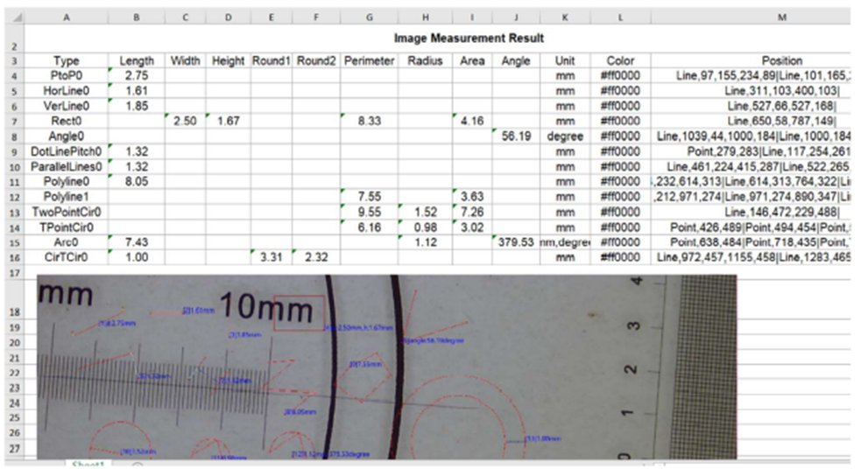Click the embedded ruler measurement image
This screenshot has height=469, width=868.
tap(387, 367)
